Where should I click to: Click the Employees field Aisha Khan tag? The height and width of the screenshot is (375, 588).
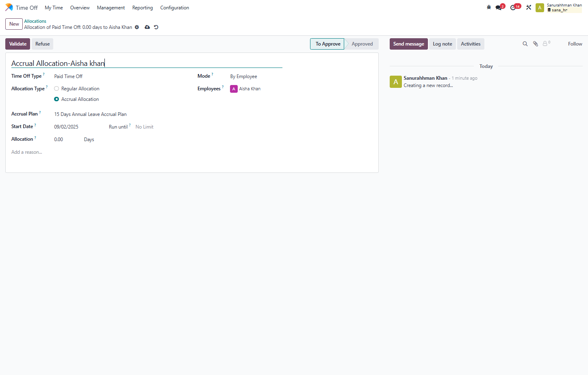tap(245, 89)
